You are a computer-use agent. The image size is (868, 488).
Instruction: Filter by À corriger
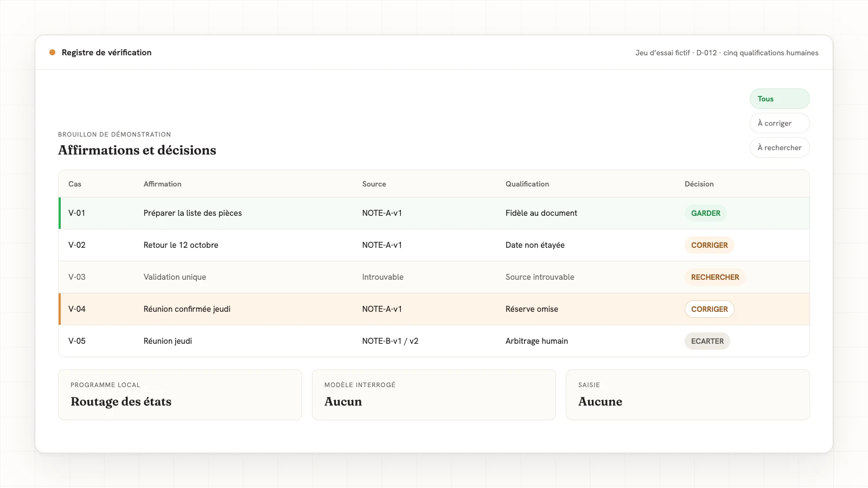(x=780, y=123)
